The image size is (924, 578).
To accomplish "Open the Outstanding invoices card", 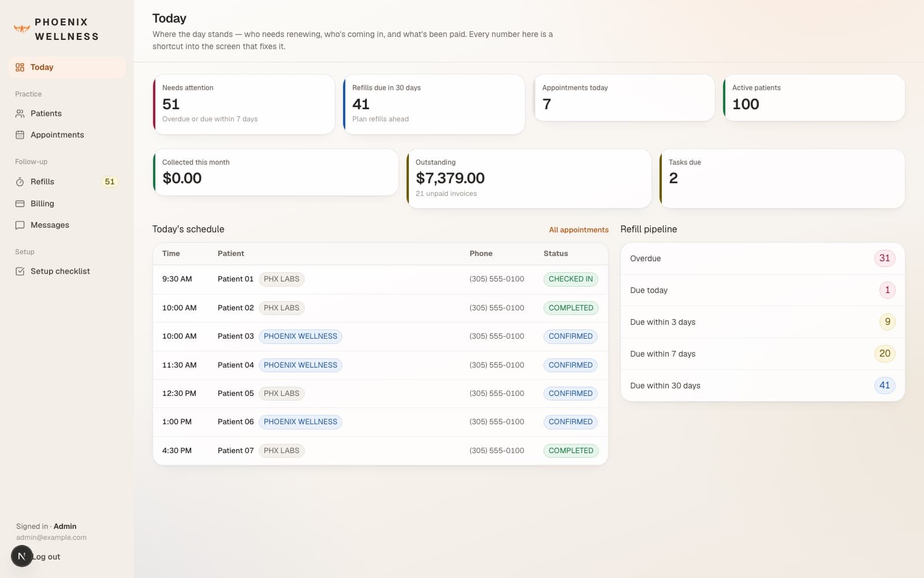I will click(528, 179).
